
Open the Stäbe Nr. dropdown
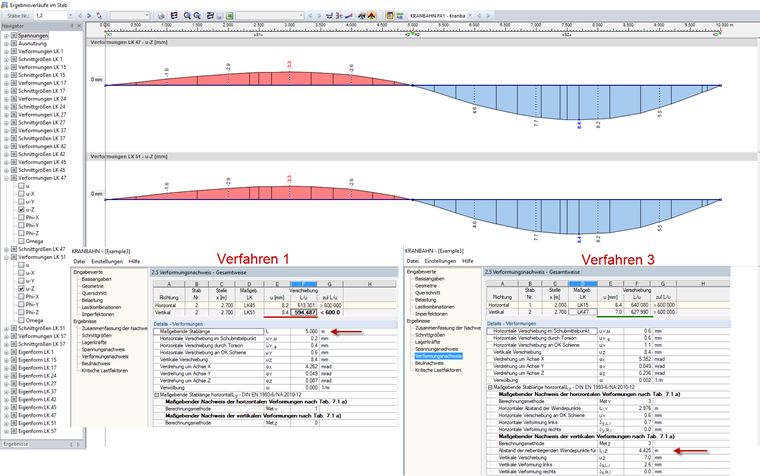click(70, 16)
